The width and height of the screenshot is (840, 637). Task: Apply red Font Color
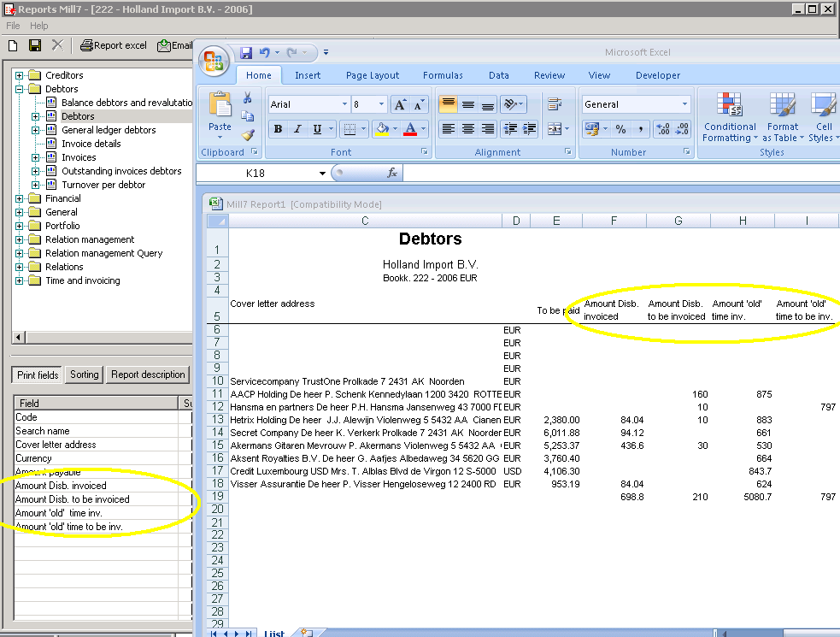[x=410, y=129]
